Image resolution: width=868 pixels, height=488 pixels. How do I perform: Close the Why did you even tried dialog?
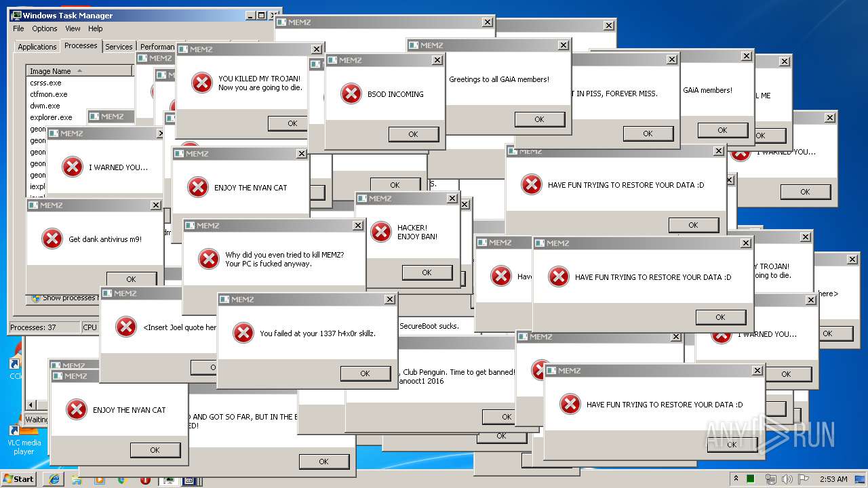[358, 226]
